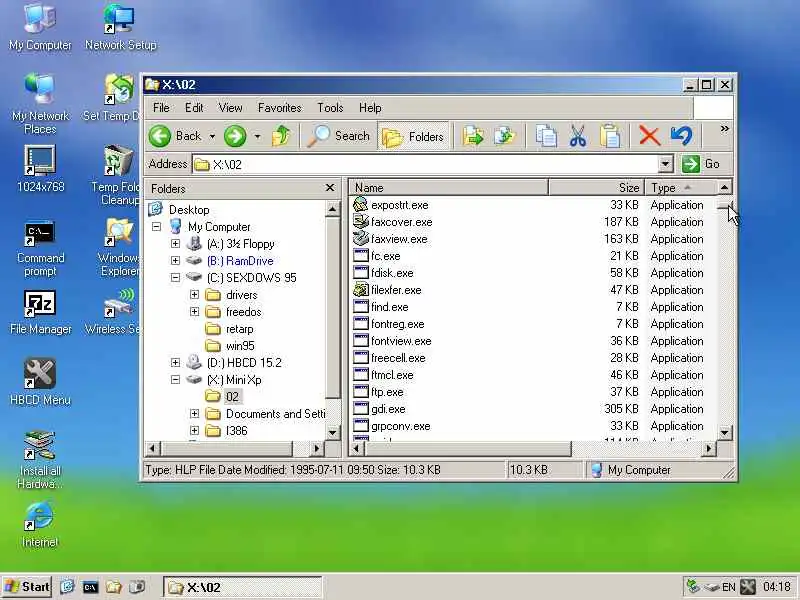
Task: Expand the I386 folder node
Action: (x=194, y=431)
